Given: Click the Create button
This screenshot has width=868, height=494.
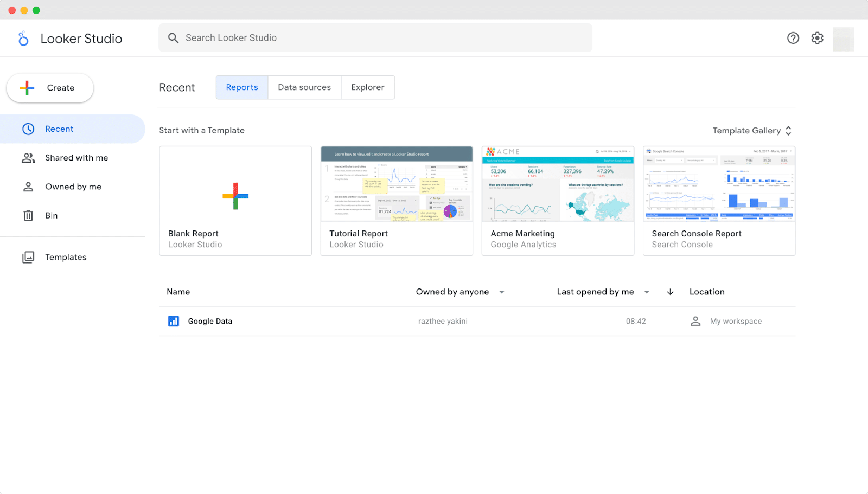Looking at the screenshot, I should pos(50,88).
